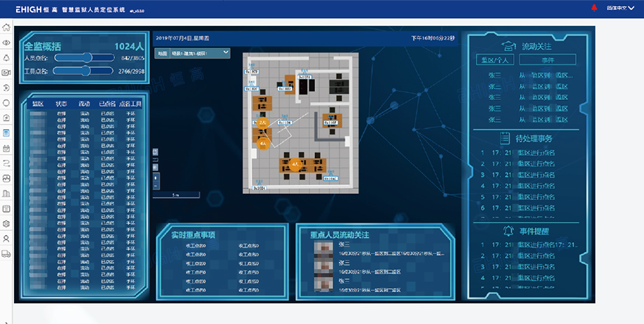Click the 实时重点事项 panel title

pyautogui.click(x=193, y=235)
